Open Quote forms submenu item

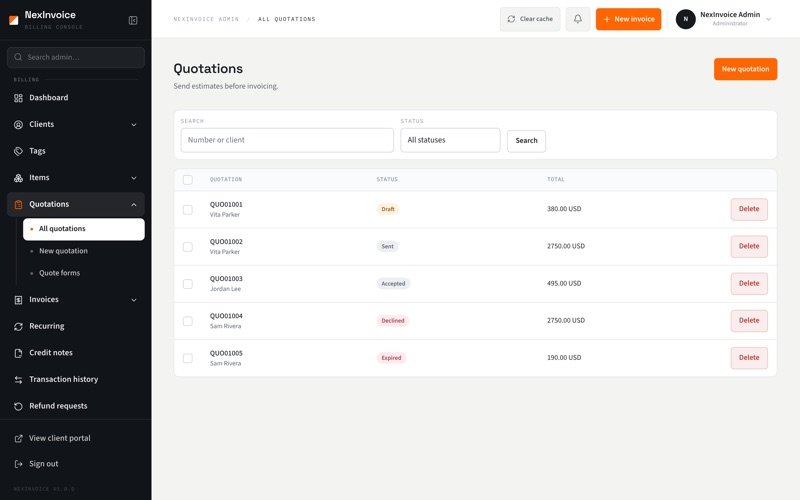(x=84, y=273)
